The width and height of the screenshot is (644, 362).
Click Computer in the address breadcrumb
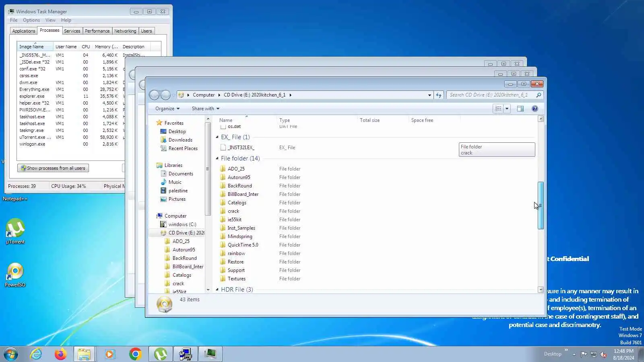coord(204,95)
